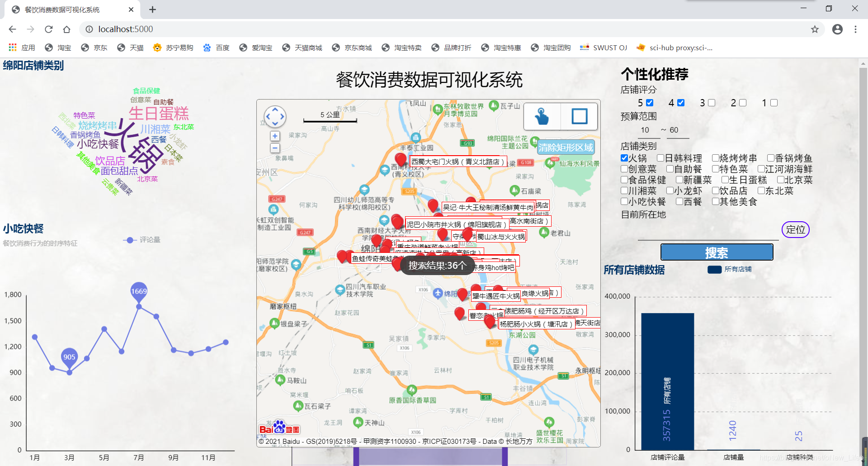Click map label 杨肥肠小火锅（塘汛店）

point(536,324)
